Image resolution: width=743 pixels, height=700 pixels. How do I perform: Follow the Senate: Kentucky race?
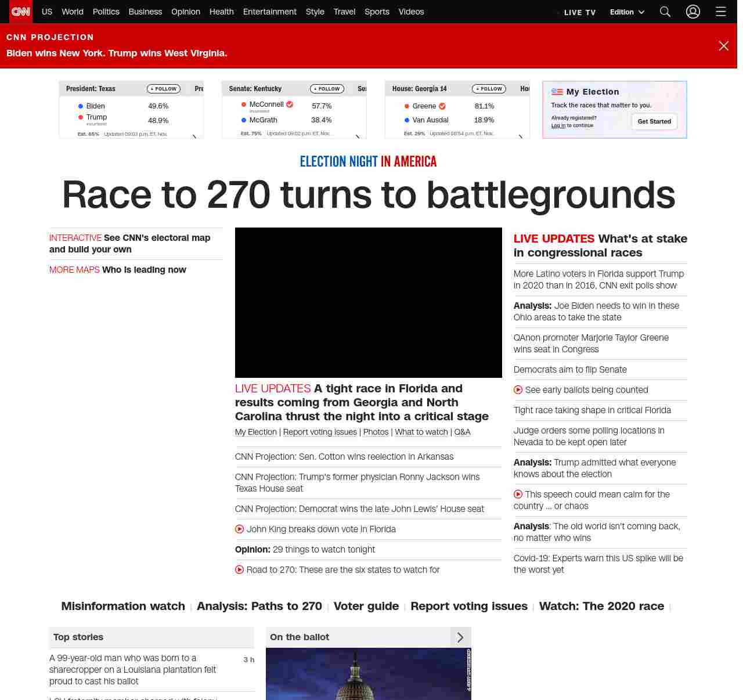pos(327,89)
